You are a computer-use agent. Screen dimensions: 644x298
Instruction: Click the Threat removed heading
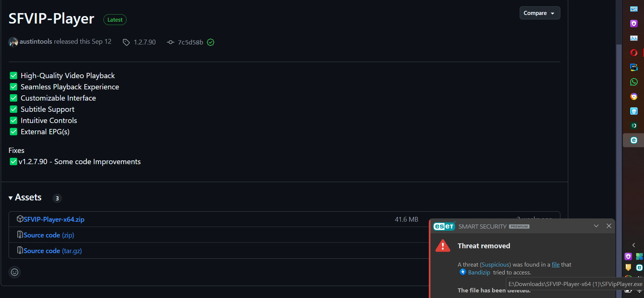tap(484, 246)
